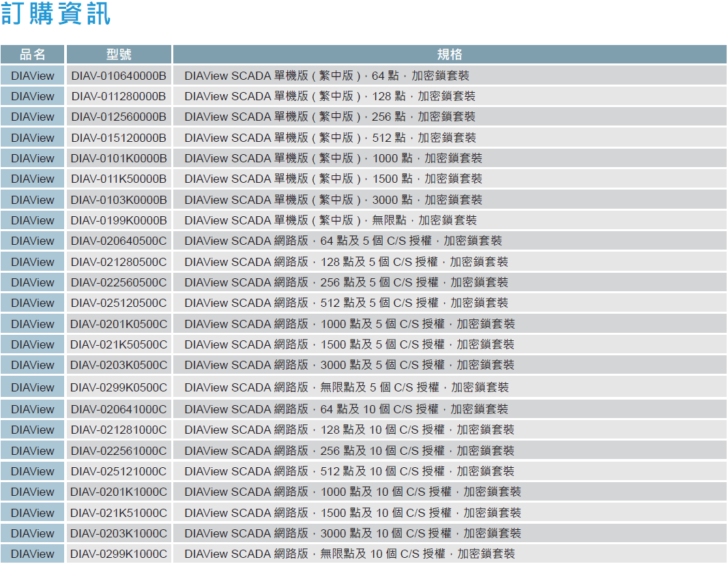Click DIAView name in DIAV-025121000C row
The image size is (728, 564).
click(x=33, y=472)
